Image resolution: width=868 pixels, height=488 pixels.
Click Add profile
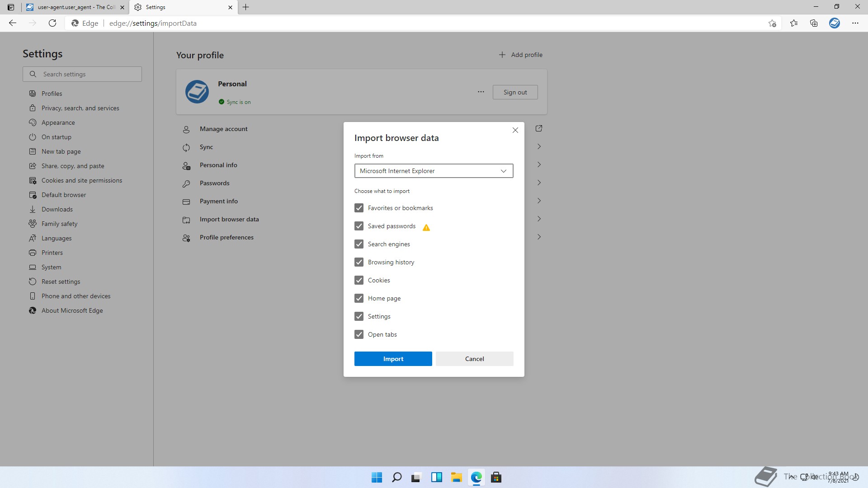(520, 55)
